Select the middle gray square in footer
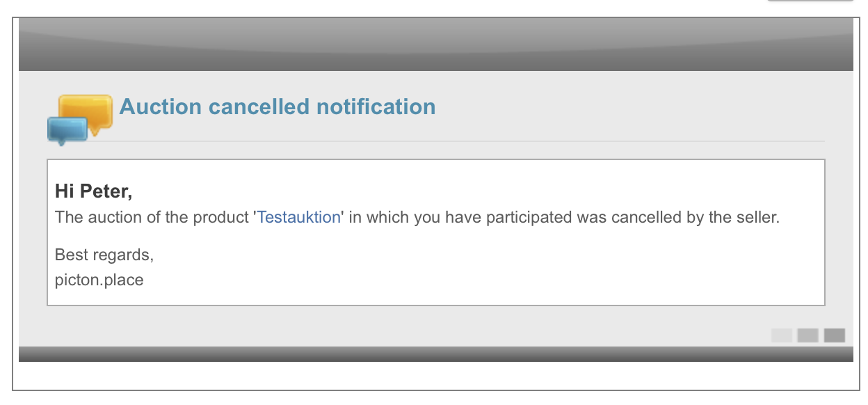This screenshot has width=868, height=405. tap(807, 335)
